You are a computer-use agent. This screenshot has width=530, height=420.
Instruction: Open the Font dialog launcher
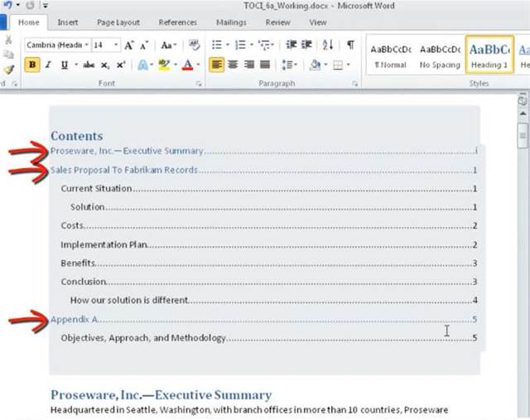[199, 84]
